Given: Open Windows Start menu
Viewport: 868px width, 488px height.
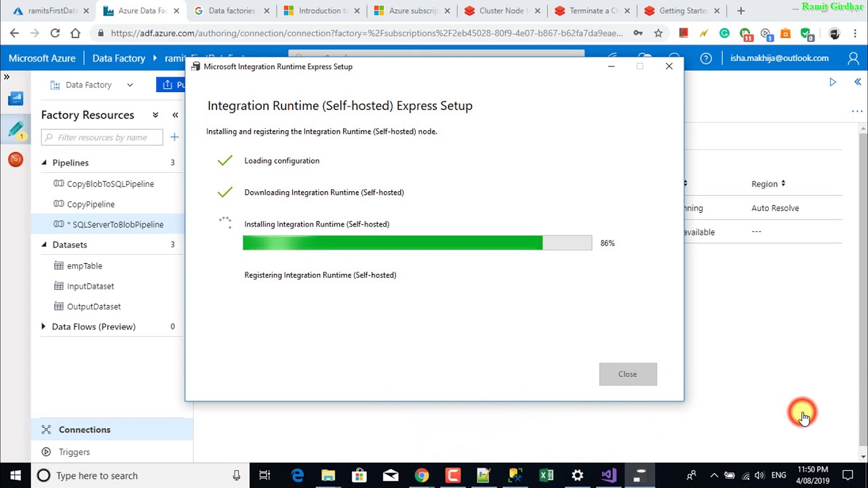Looking at the screenshot, I should pyautogui.click(x=15, y=476).
